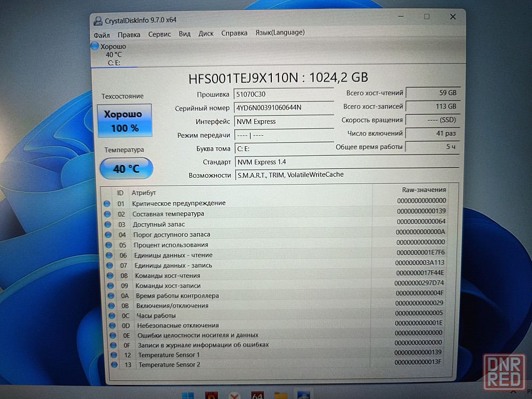Click the Прошивка field showing 51070C30
532x399 pixels.
pos(284,94)
